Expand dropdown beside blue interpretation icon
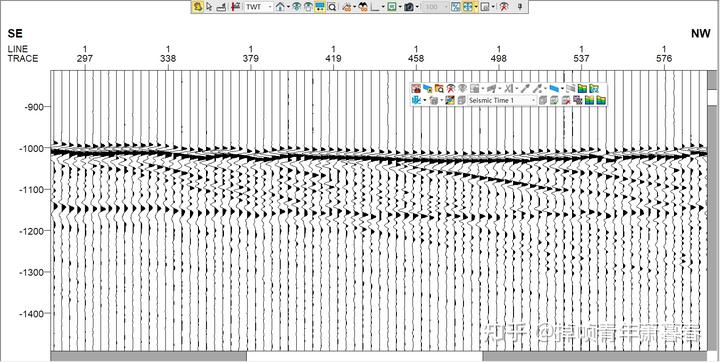 pos(425,100)
